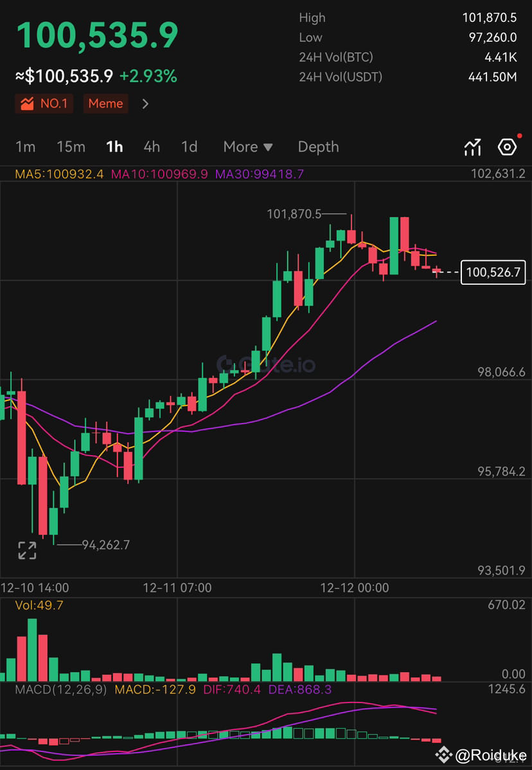Tap the MA5:100932.4 indicator label

60,174
